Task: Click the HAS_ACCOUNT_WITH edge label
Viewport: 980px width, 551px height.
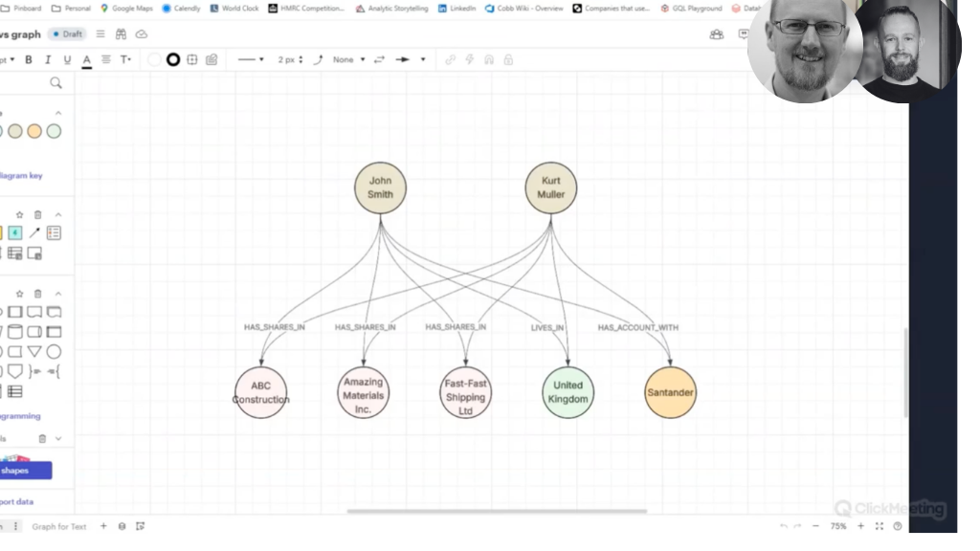Action: click(x=637, y=327)
